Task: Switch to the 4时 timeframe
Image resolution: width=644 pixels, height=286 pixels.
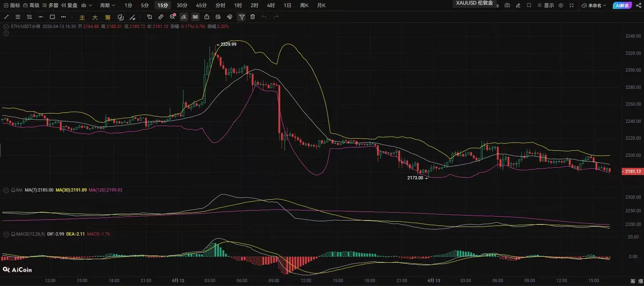Action: coord(271,5)
